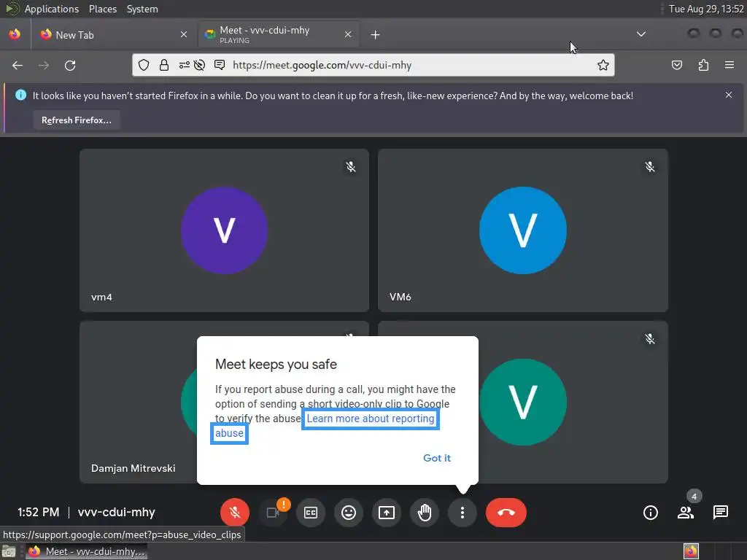Open meeting details info icon
This screenshot has width=747, height=560.
(x=650, y=513)
